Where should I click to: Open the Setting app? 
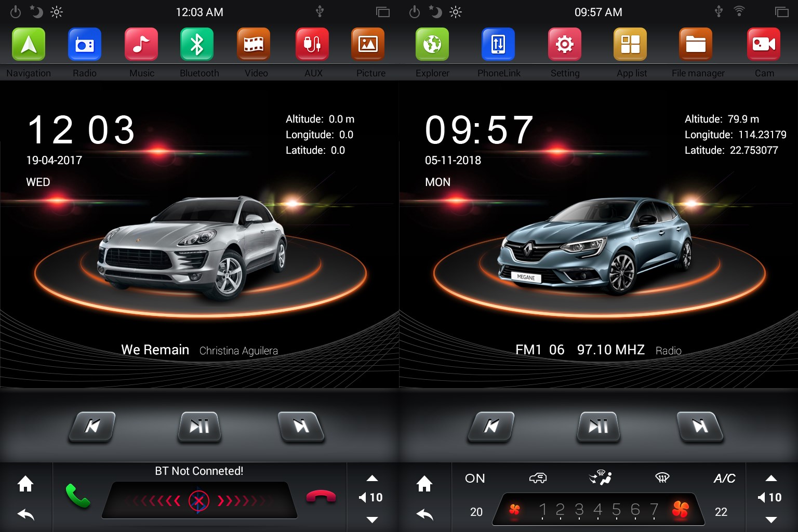coord(565,45)
